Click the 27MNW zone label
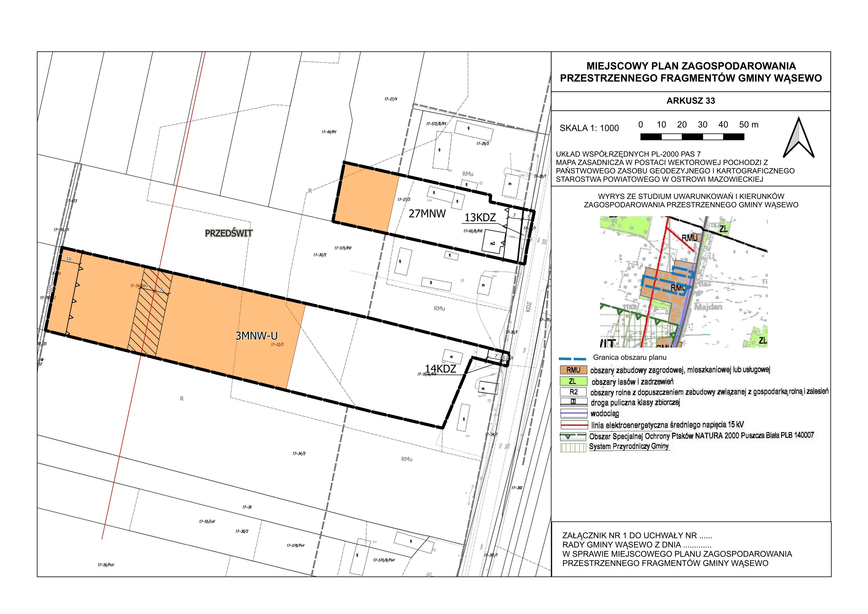Screen dimensions: 868x614 427,214
